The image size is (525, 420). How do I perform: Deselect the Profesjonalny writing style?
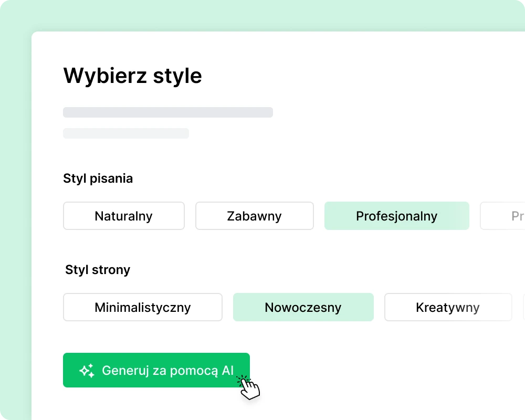point(396,216)
